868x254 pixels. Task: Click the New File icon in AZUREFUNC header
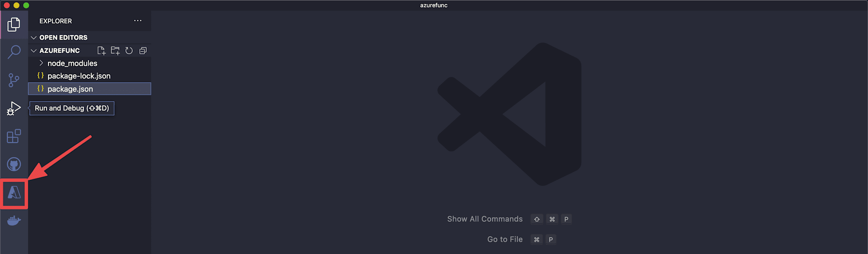pos(101,51)
